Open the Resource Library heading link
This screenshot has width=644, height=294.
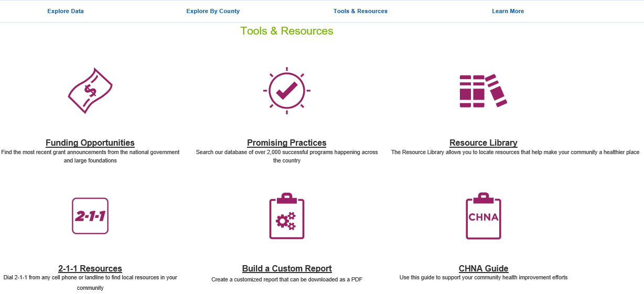coord(484,143)
